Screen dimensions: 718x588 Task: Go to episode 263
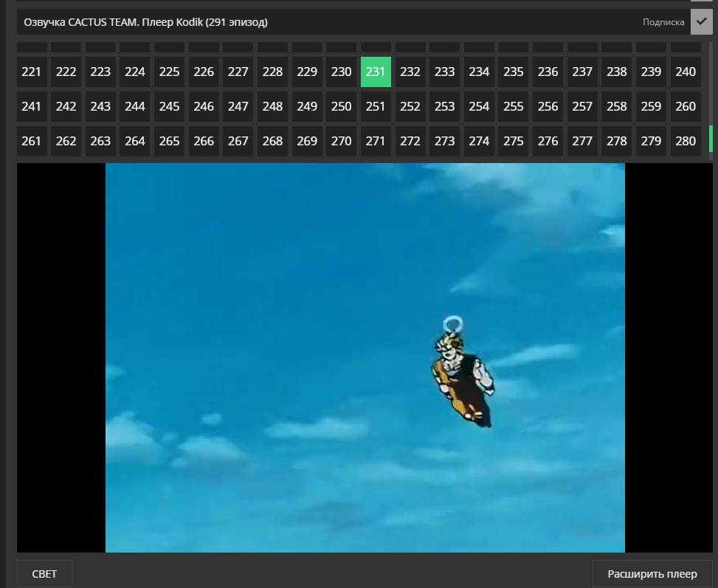100,141
